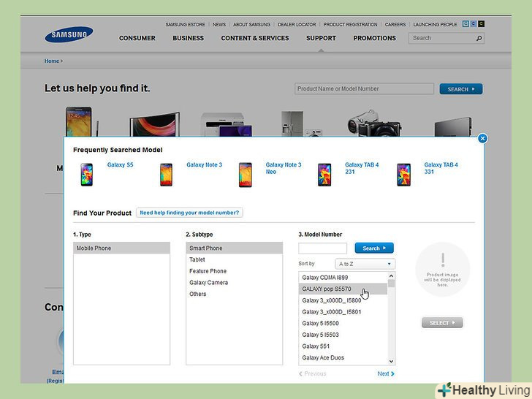Open LAUNCHING PEOPLE link

pyautogui.click(x=435, y=24)
